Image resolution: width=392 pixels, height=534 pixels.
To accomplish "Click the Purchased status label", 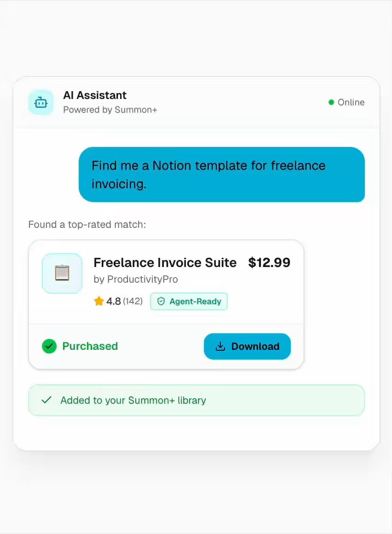I will point(90,346).
